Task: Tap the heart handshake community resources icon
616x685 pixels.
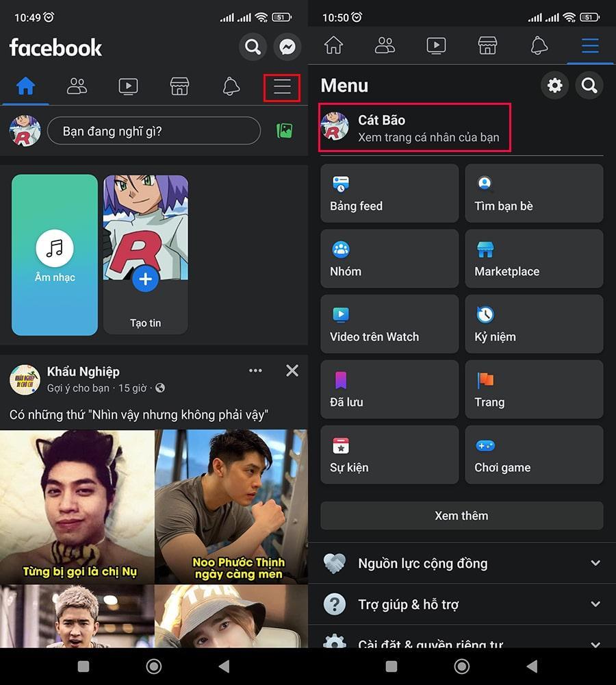Action: tap(335, 563)
